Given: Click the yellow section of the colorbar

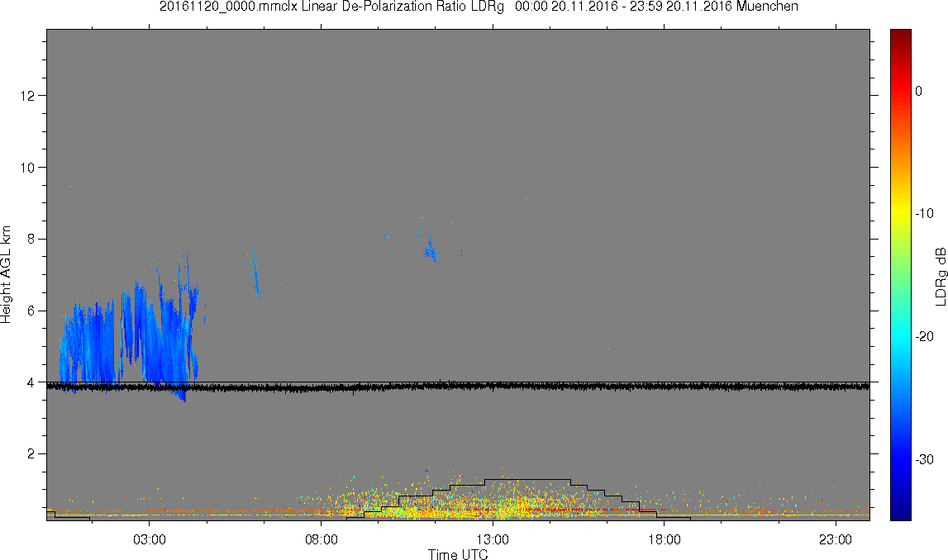Looking at the screenshot, I should [x=900, y=213].
